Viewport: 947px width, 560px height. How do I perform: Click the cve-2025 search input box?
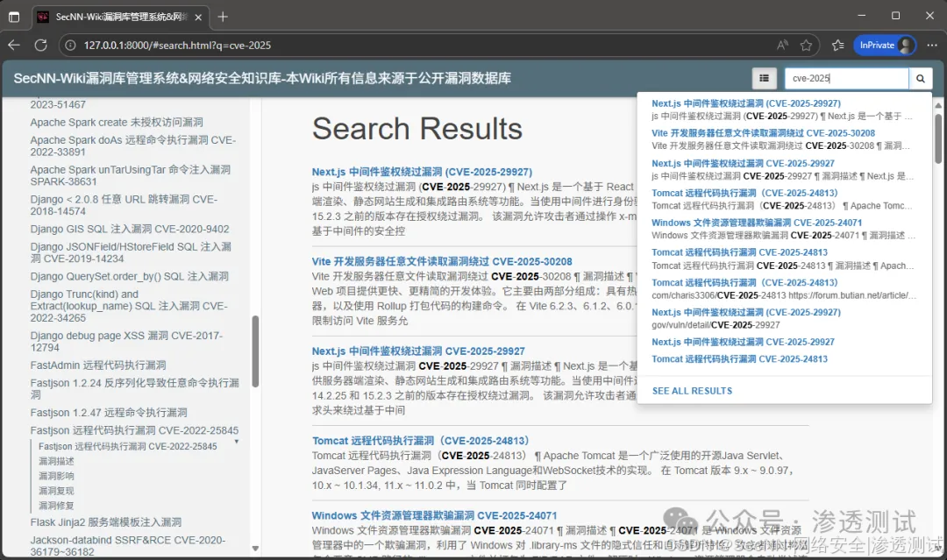(847, 79)
